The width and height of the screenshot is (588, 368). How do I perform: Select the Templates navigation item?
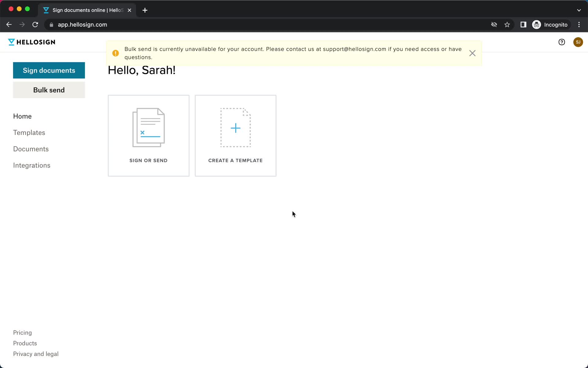click(x=29, y=132)
